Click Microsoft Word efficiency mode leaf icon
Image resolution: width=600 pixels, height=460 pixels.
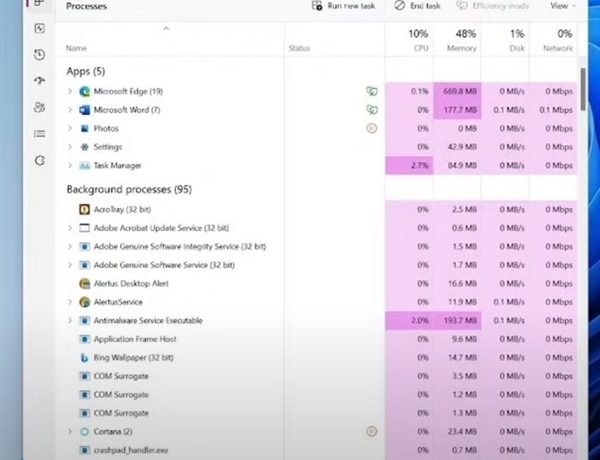[372, 110]
